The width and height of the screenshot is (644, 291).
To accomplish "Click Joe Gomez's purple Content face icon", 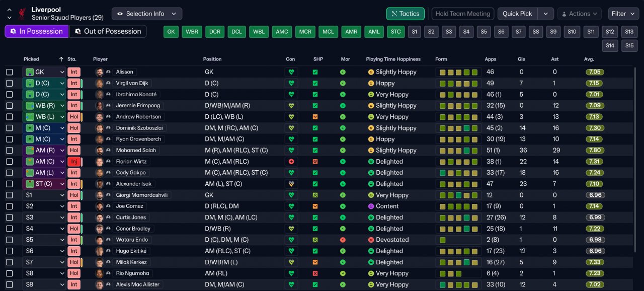I will pos(371,206).
